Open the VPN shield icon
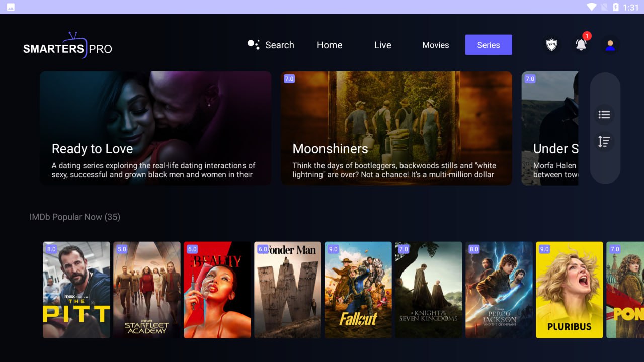This screenshot has width=644, height=362. pos(552,45)
